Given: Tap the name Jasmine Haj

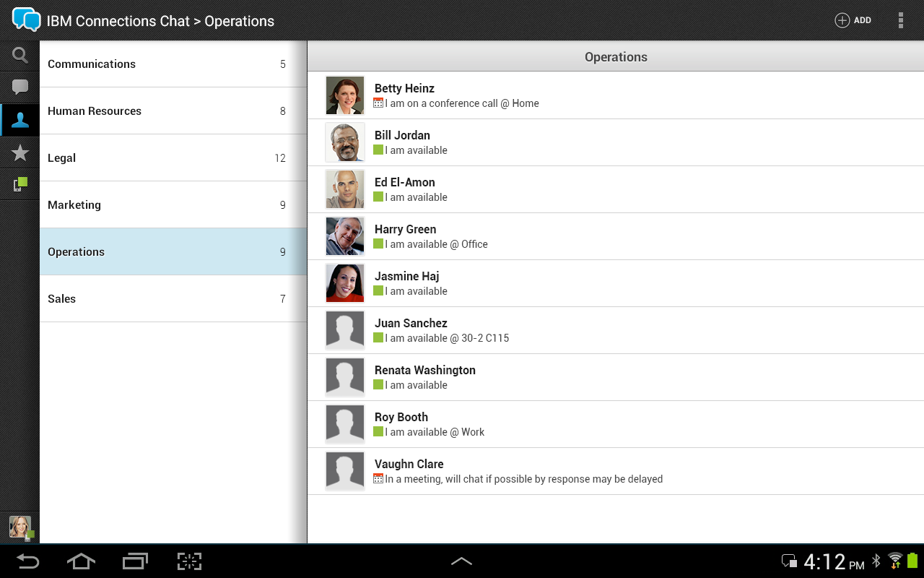Looking at the screenshot, I should coord(407,276).
